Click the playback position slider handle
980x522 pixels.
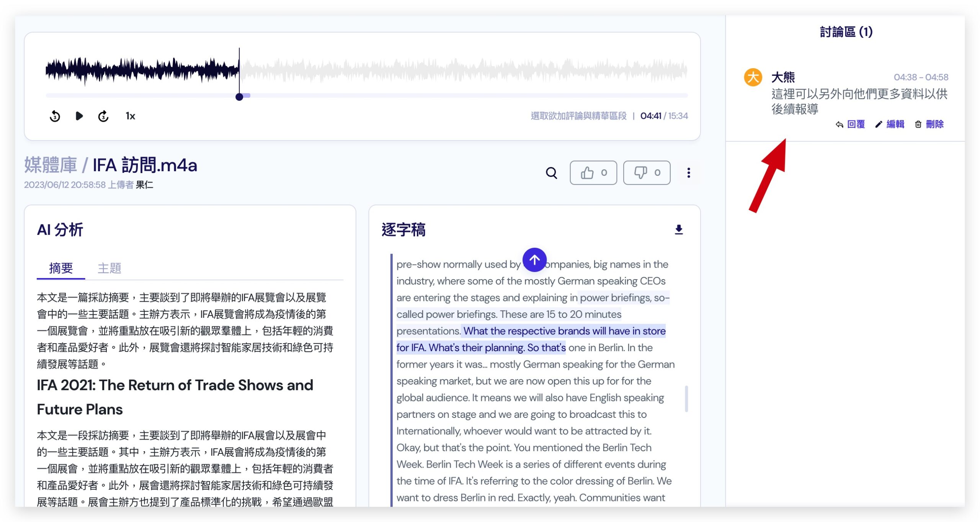239,97
